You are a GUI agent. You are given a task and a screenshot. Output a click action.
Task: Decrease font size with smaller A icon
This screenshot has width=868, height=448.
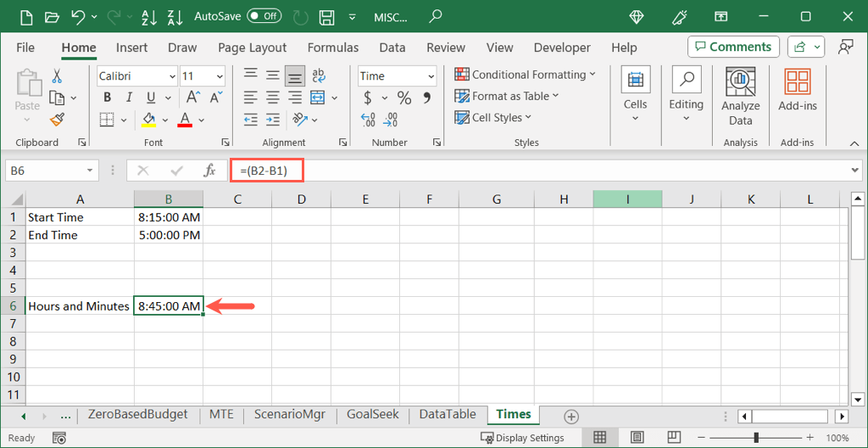click(x=216, y=98)
